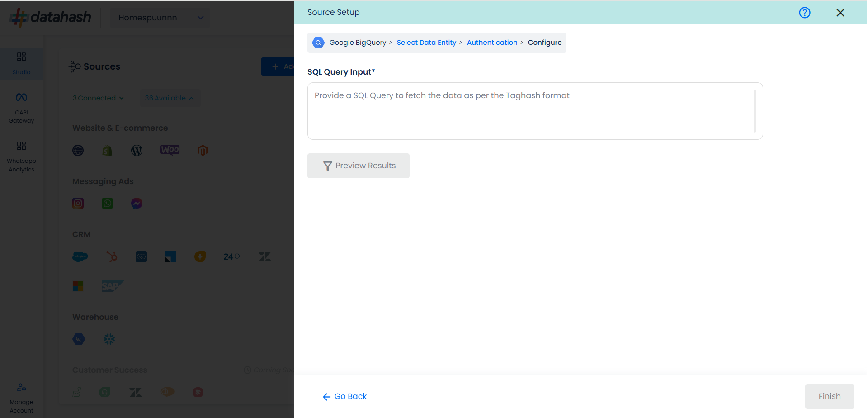Screen dimensions: 868x418
Task: Return to the Authentication step
Action: [x=492, y=43]
